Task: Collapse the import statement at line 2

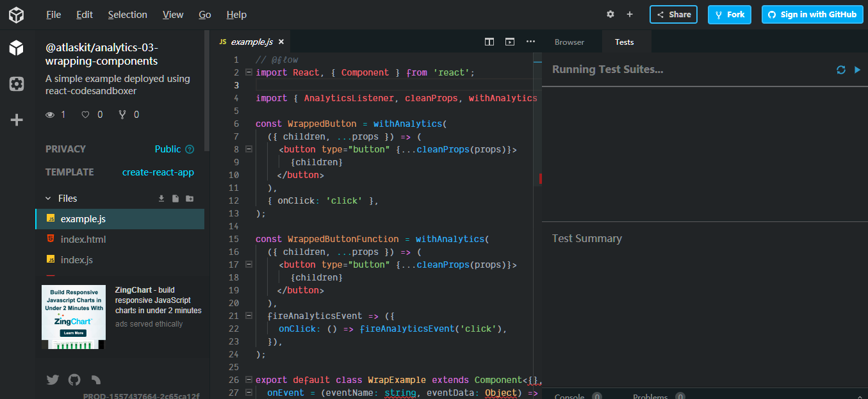Action: (249, 72)
